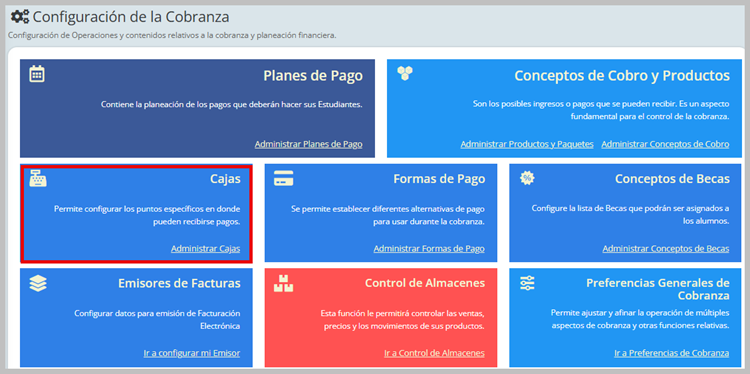Click the description 'Se permite establecer diferentes alternativas de pago'

click(x=388, y=215)
